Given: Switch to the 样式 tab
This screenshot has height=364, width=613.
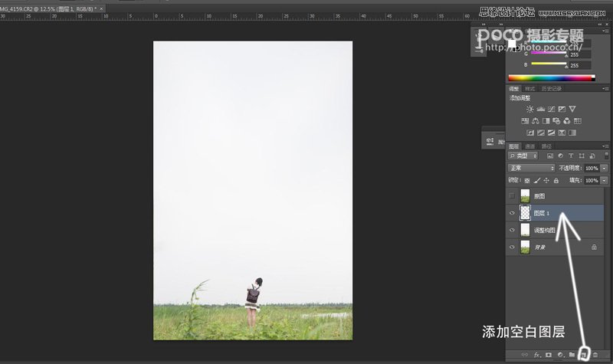Looking at the screenshot, I should tap(529, 89).
